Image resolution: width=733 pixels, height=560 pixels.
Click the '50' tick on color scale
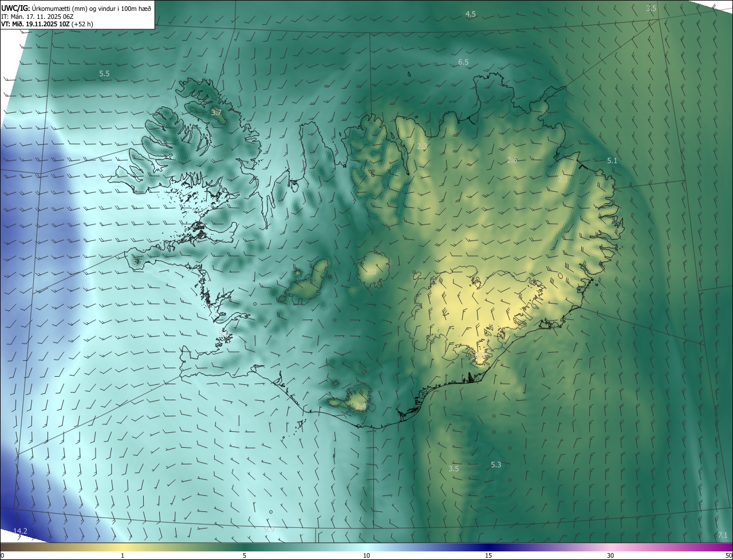[x=728, y=555]
